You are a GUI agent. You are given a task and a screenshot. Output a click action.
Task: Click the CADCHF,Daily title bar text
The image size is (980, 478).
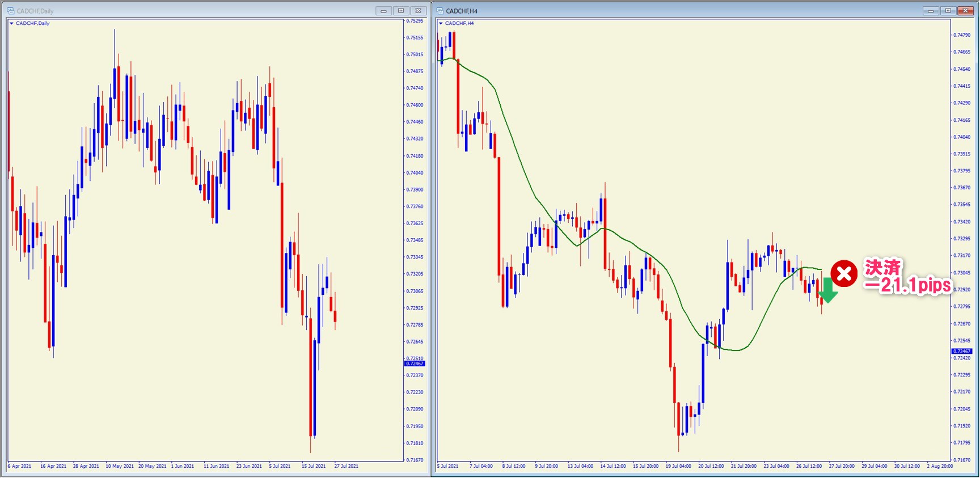pos(35,11)
